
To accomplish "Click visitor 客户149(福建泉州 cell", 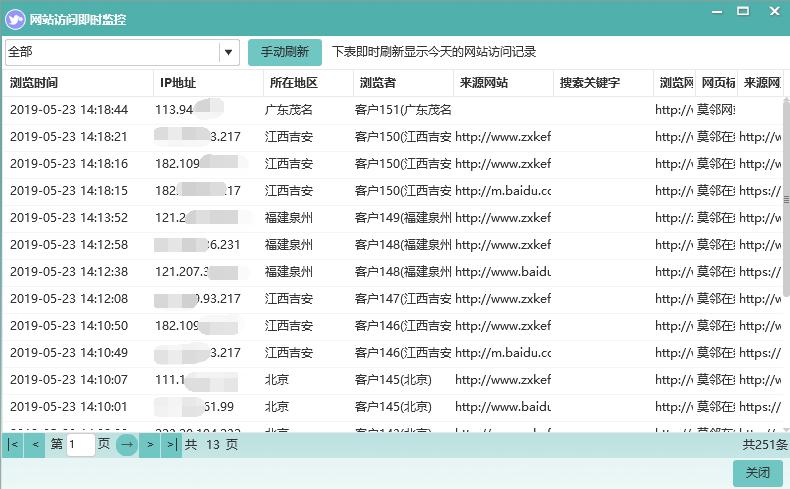I will click(403, 218).
